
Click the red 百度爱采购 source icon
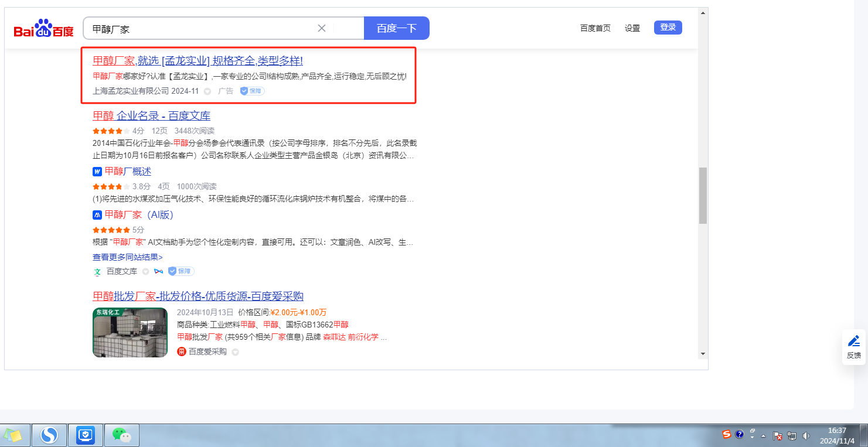(x=182, y=352)
